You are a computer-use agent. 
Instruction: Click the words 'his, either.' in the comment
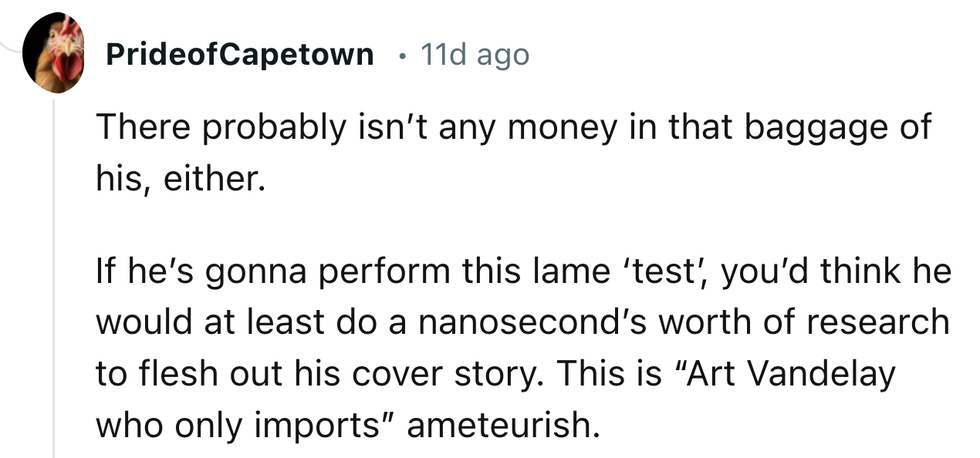tap(180, 179)
